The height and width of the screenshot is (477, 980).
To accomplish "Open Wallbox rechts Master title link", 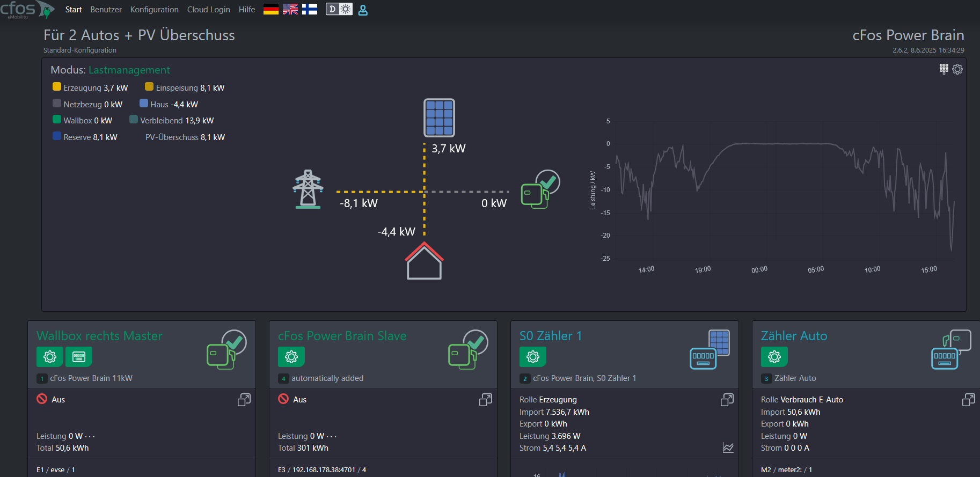I will (99, 336).
